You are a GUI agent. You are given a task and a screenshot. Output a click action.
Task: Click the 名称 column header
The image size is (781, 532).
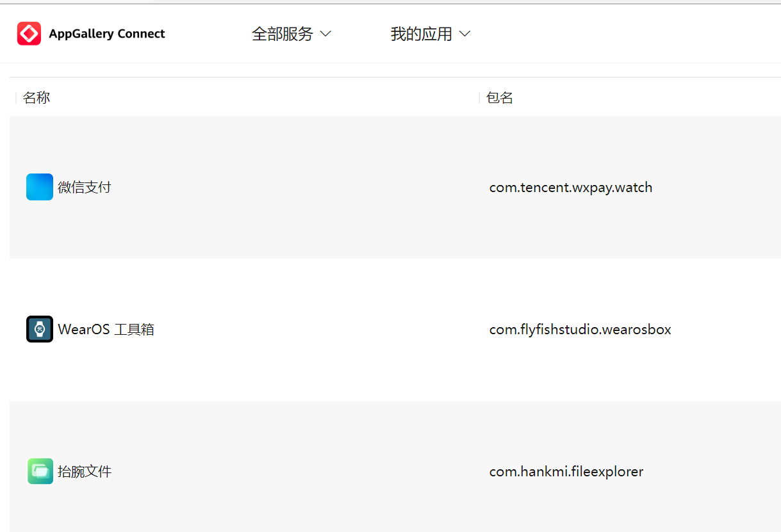point(37,97)
